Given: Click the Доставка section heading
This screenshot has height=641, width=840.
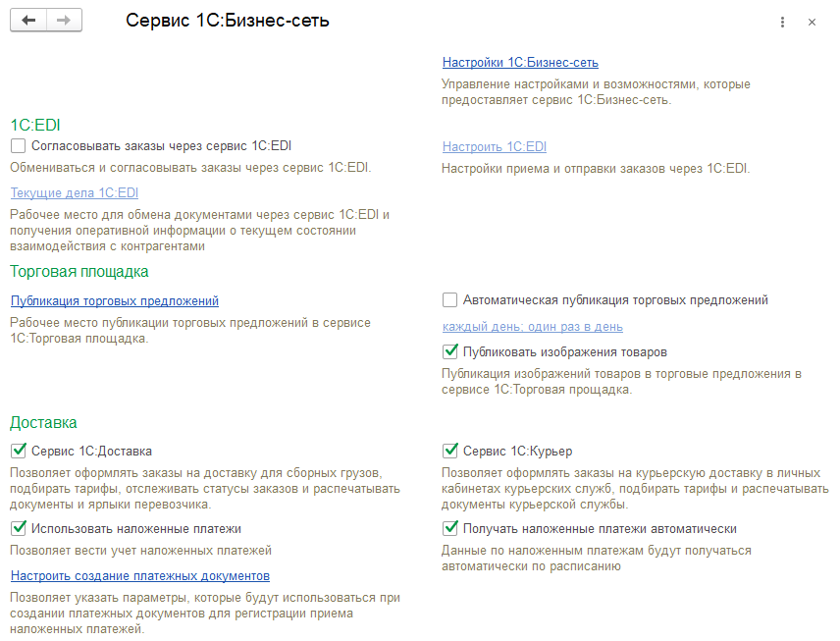Looking at the screenshot, I should tap(43, 423).
